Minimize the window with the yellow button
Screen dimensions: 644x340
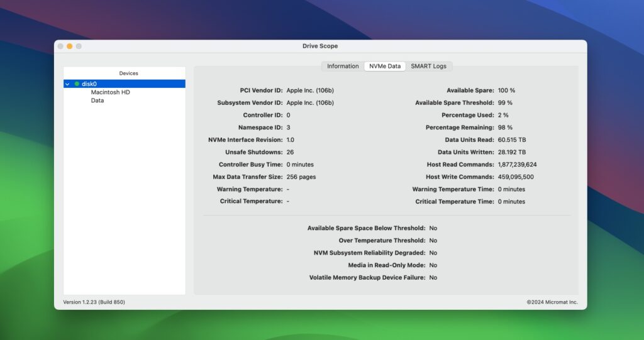(70, 46)
